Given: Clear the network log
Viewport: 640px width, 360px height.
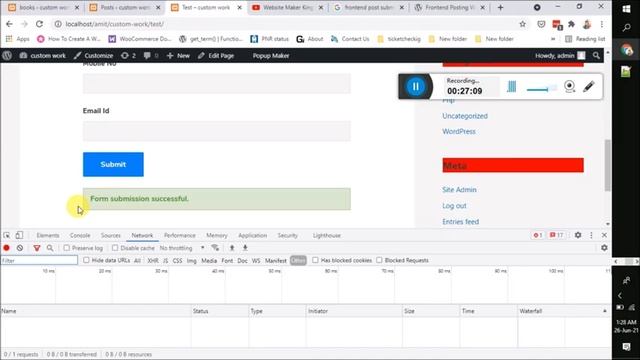Looking at the screenshot, I should [x=20, y=248].
